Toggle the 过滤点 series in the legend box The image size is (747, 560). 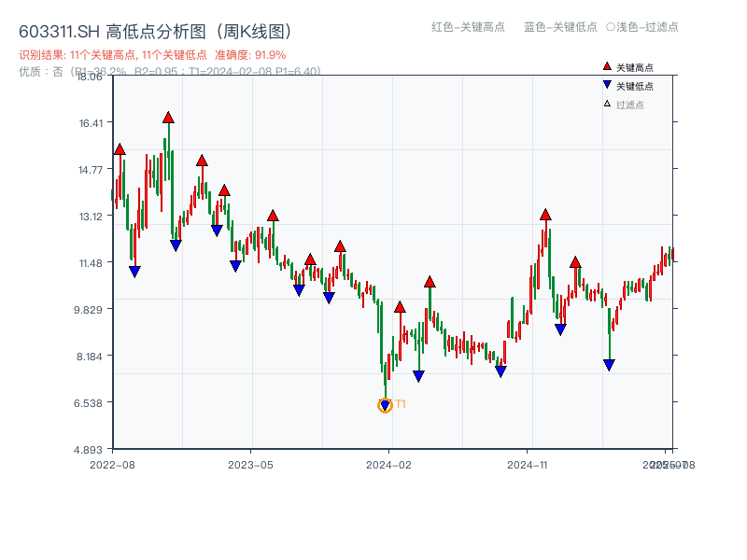[627, 104]
